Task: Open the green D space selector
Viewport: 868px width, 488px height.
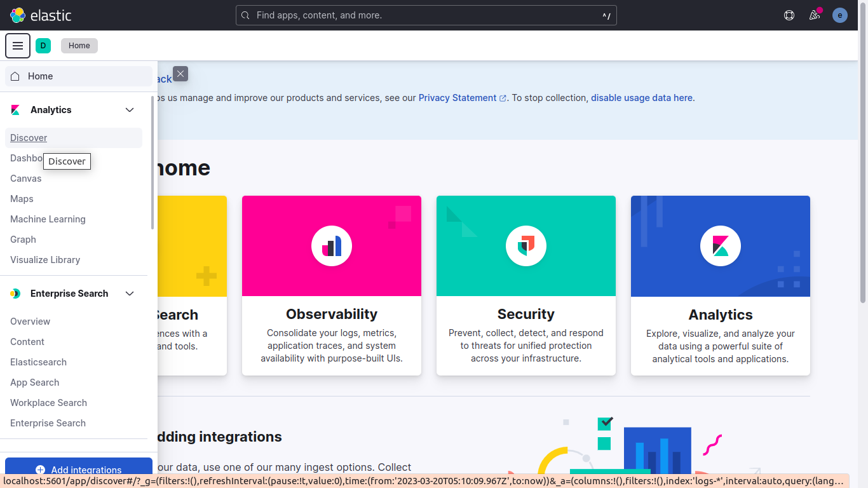Action: pos(43,46)
